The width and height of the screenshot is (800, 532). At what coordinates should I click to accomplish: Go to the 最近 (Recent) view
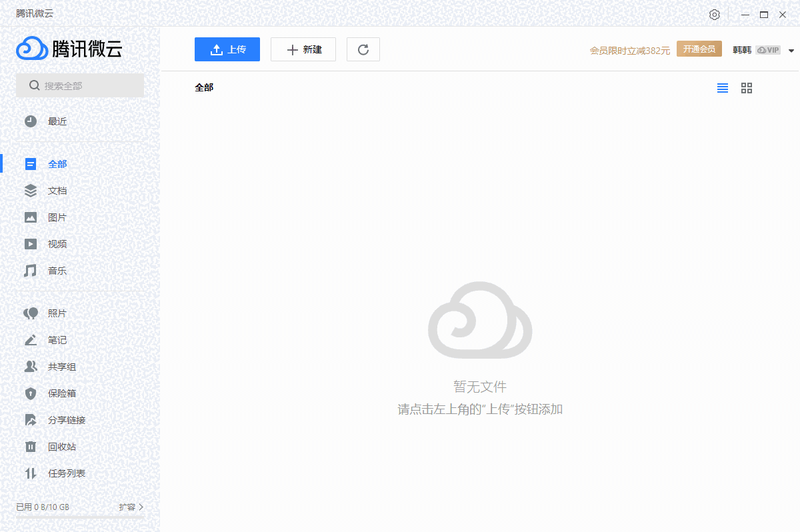click(x=57, y=121)
